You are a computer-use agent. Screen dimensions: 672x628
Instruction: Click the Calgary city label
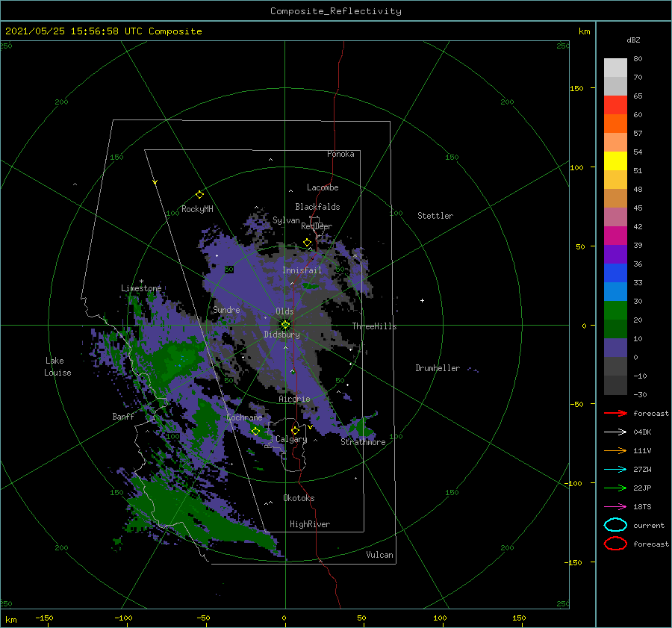291,439
